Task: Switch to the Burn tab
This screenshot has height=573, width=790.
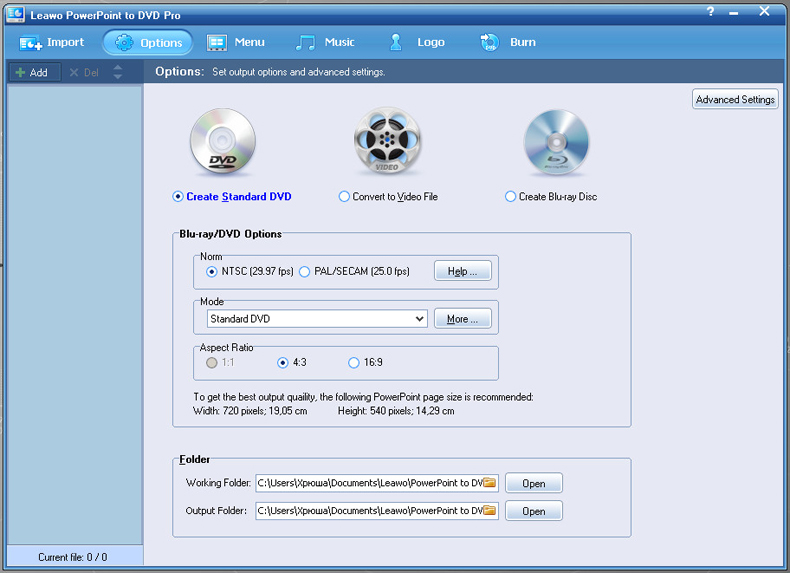Action: point(508,42)
